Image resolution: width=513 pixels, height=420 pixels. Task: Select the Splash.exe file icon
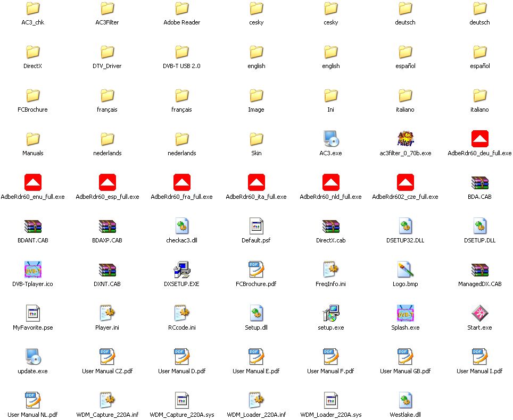coord(405,314)
